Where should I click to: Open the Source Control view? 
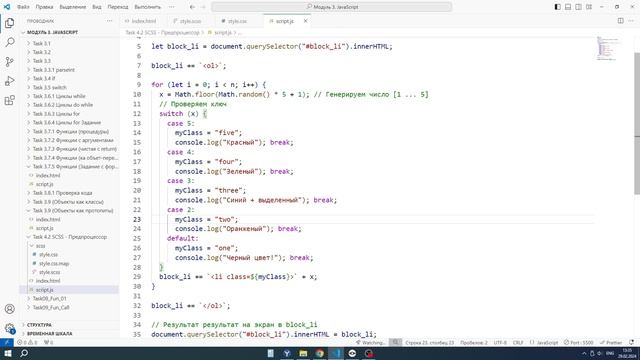pos(9,62)
